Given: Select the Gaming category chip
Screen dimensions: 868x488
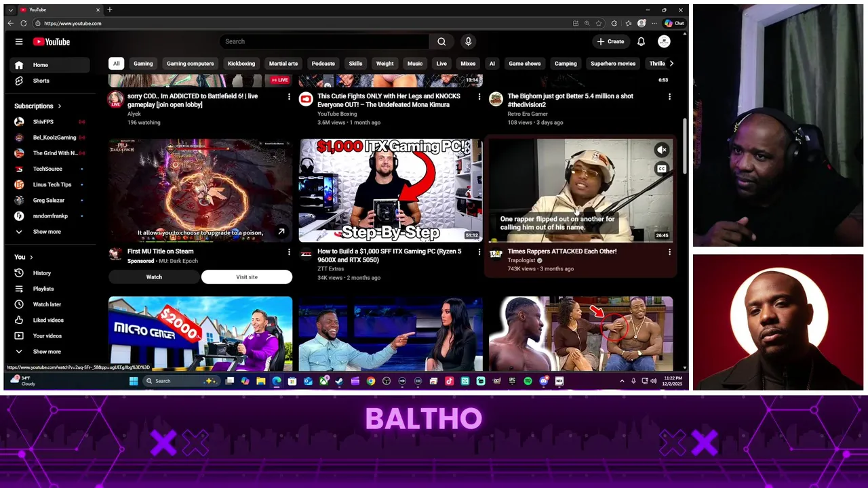Looking at the screenshot, I should tap(143, 64).
